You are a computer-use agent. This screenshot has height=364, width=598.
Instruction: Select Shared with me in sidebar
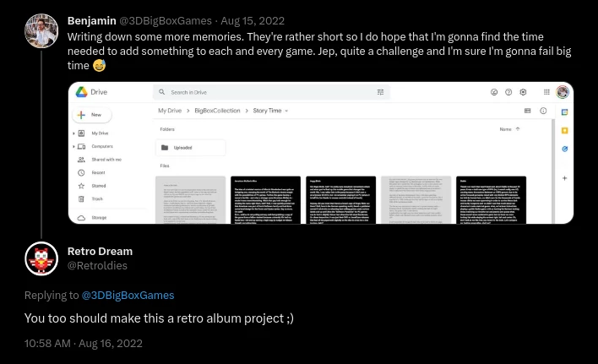click(x=100, y=160)
